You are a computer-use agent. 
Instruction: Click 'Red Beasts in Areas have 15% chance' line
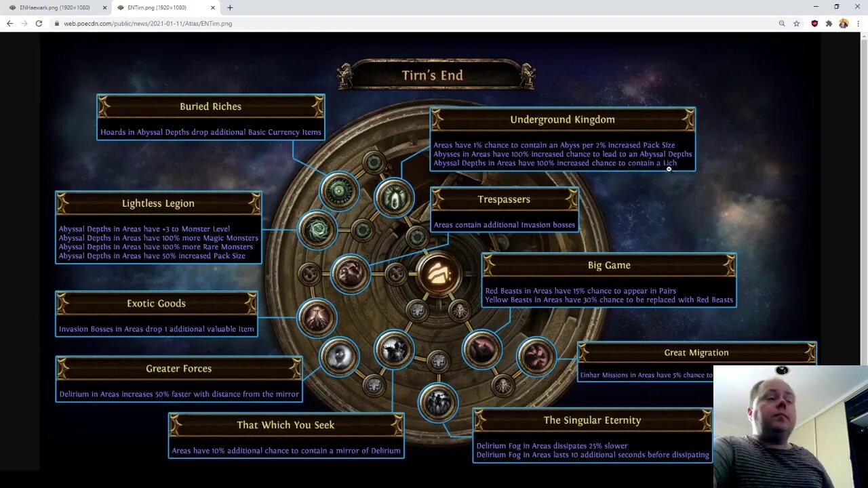(x=580, y=291)
